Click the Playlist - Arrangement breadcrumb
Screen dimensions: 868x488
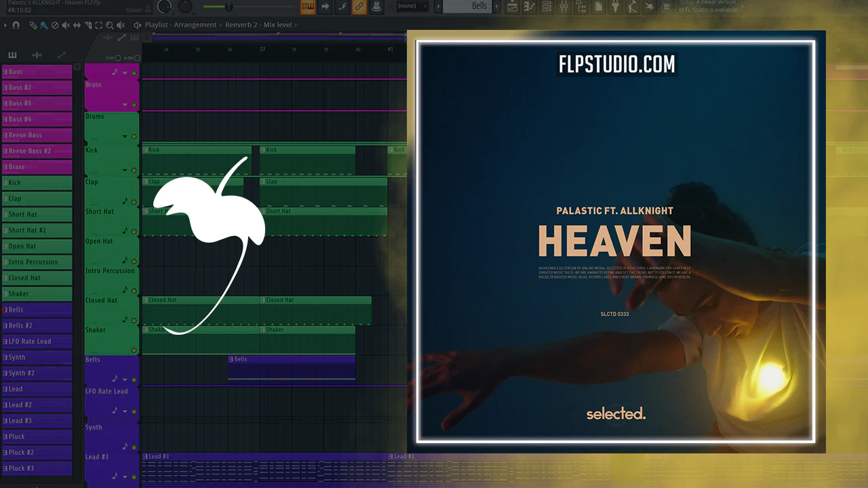180,25
